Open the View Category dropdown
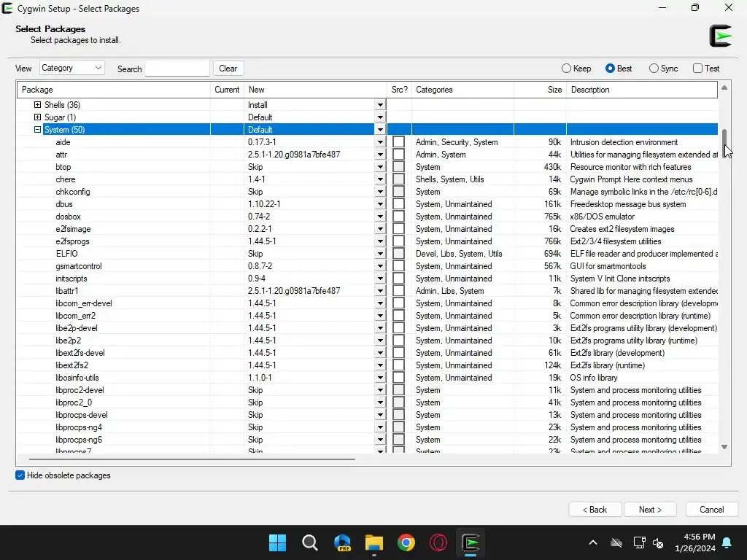Image resolution: width=747 pixels, height=560 pixels. pos(72,68)
